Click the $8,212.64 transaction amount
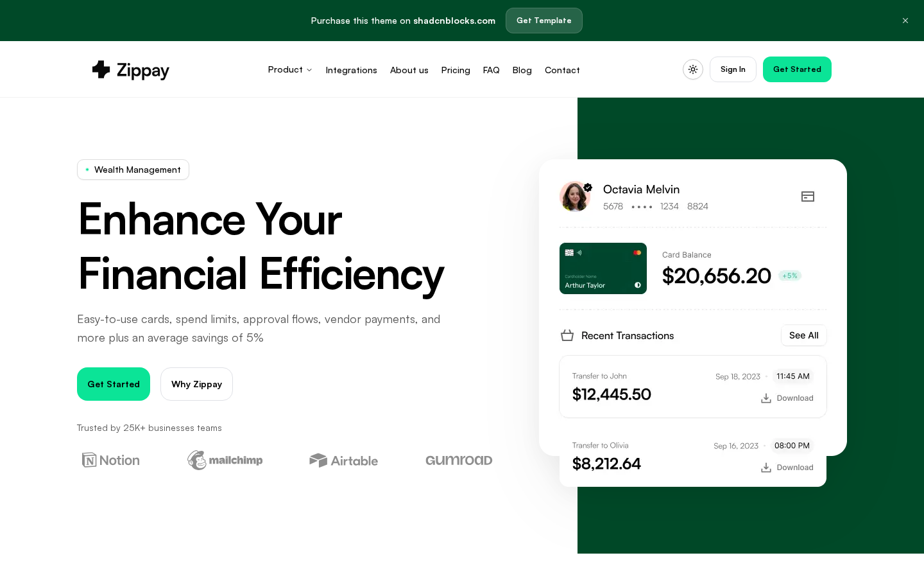The image size is (924, 578). click(606, 464)
